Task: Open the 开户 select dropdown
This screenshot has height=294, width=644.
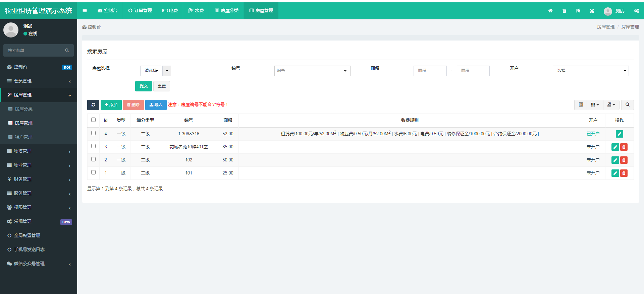Action: point(590,71)
